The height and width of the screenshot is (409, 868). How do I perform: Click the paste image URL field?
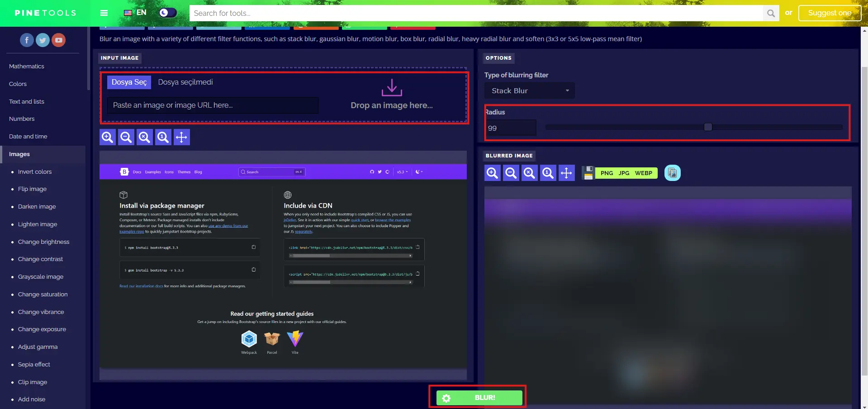(213, 105)
